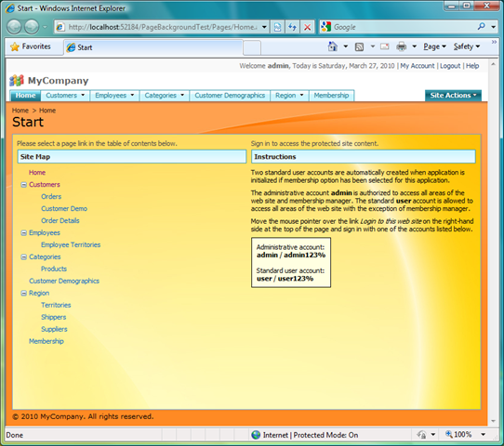
Task: Open the Customers navigation menu
Action: coord(65,96)
